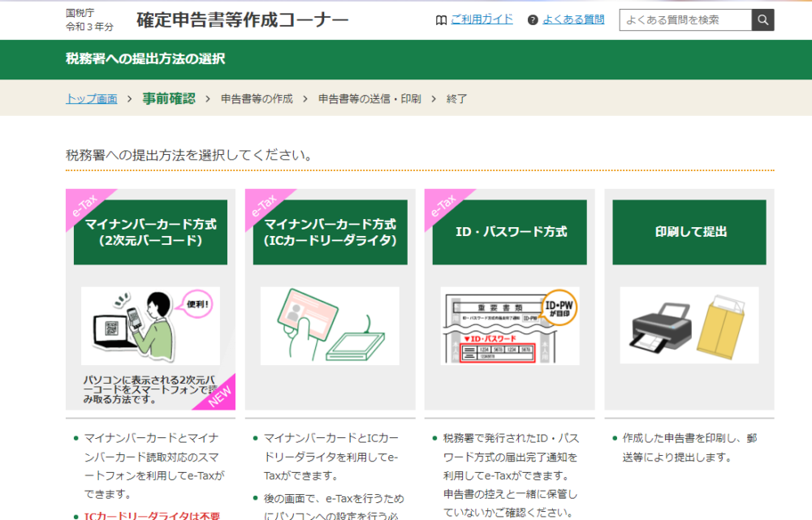Click the envelope illustration

tap(722, 324)
